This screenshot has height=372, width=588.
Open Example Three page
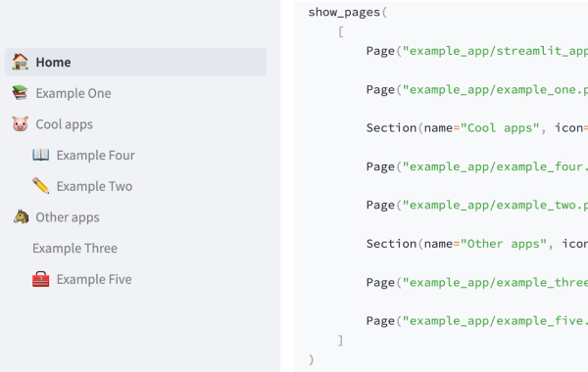point(136,248)
